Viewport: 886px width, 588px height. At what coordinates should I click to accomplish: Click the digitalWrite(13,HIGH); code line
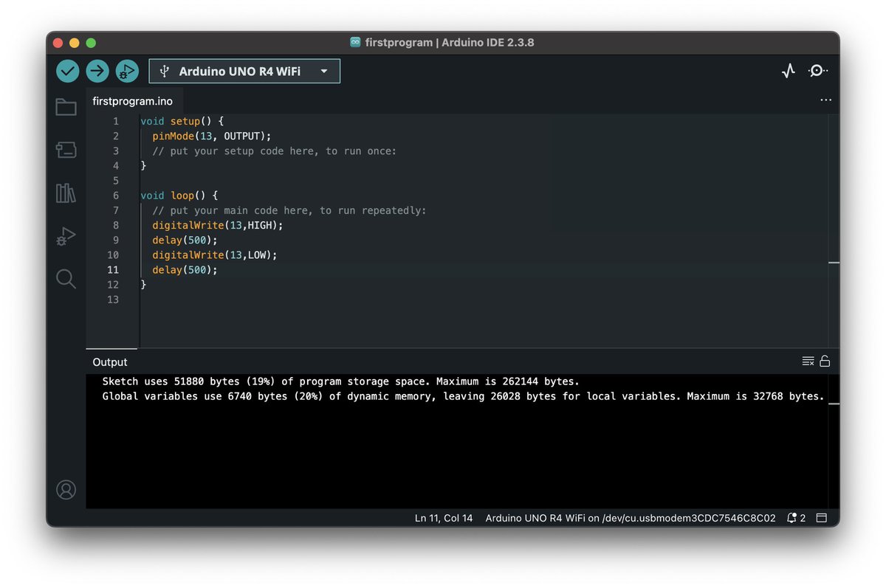tap(218, 225)
